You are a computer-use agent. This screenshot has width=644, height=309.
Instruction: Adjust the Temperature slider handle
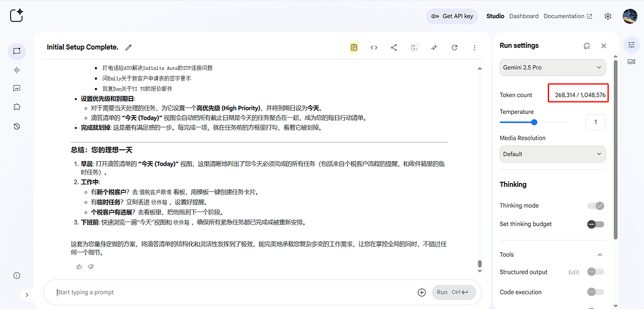coord(535,122)
